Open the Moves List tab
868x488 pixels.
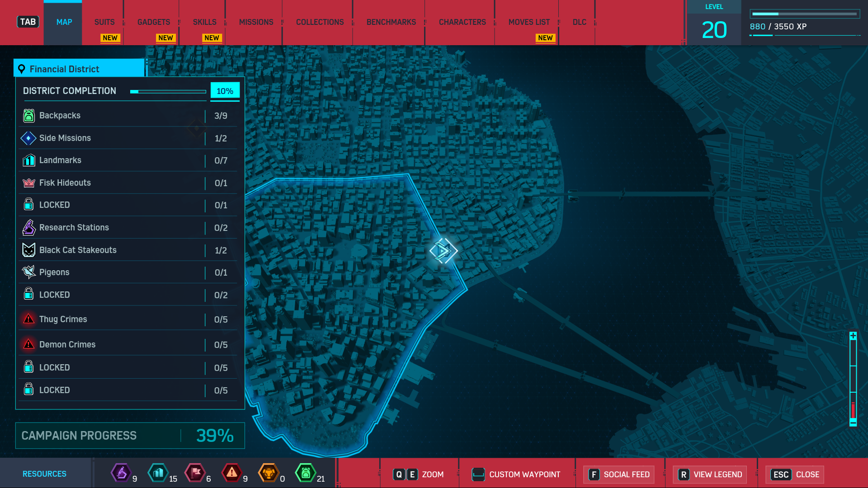pyautogui.click(x=528, y=22)
